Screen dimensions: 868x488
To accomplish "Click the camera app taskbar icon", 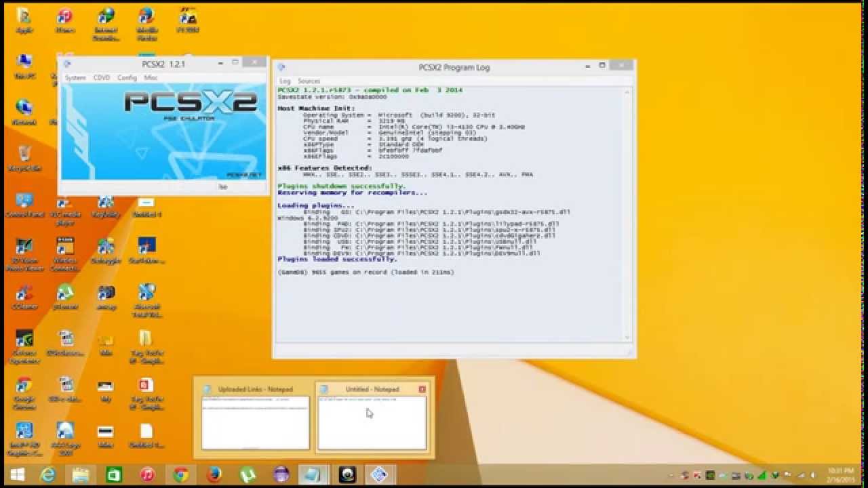I will tap(347, 474).
